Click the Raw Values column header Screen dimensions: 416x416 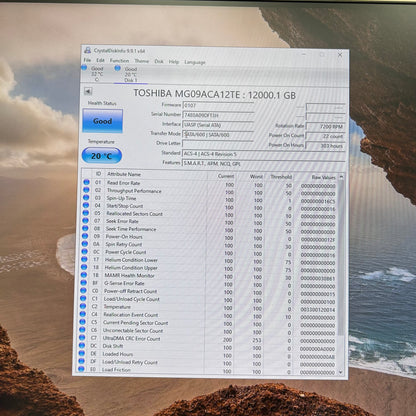click(x=323, y=177)
